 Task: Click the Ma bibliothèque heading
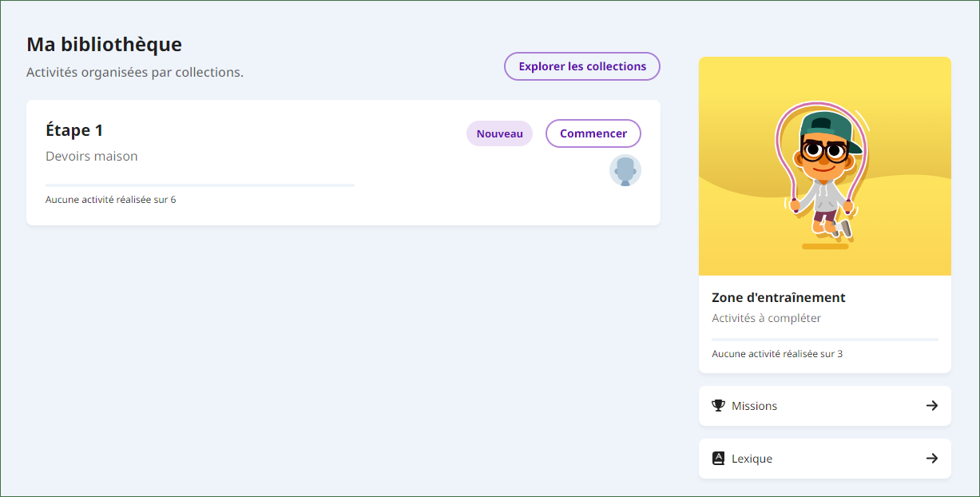tap(105, 45)
